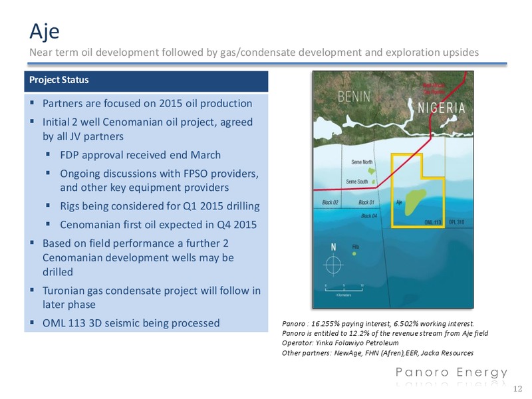Click the West African Gas Pipeline red label
Viewport: 532px width, 399px height.
(x=434, y=89)
